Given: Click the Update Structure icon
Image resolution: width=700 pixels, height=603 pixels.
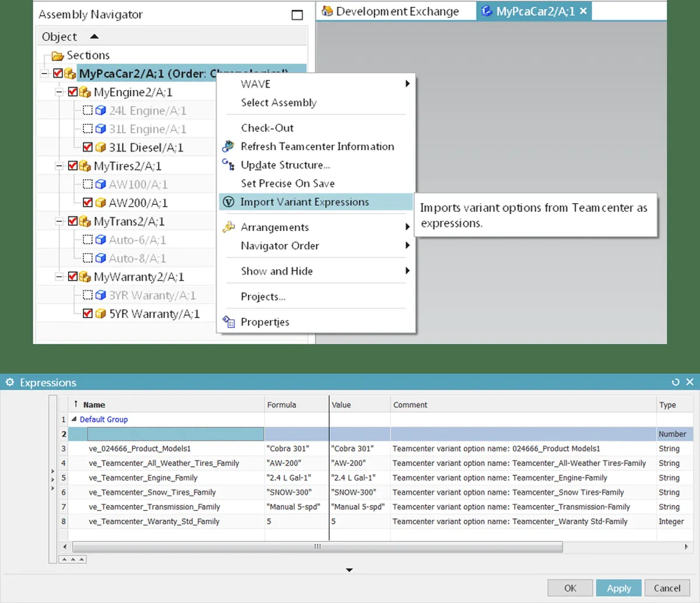Looking at the screenshot, I should [x=229, y=165].
